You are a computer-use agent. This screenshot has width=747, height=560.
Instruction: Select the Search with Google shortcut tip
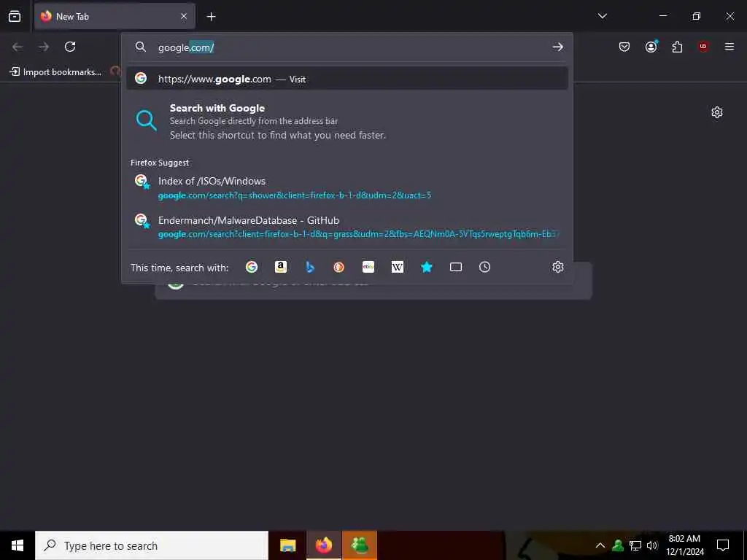(347, 122)
